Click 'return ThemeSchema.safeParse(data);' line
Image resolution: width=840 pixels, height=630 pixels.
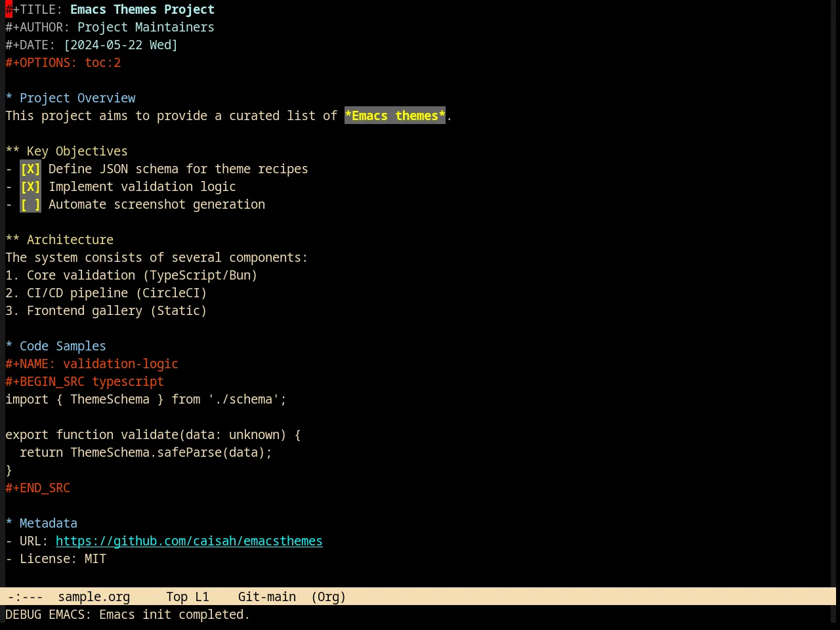(x=146, y=453)
